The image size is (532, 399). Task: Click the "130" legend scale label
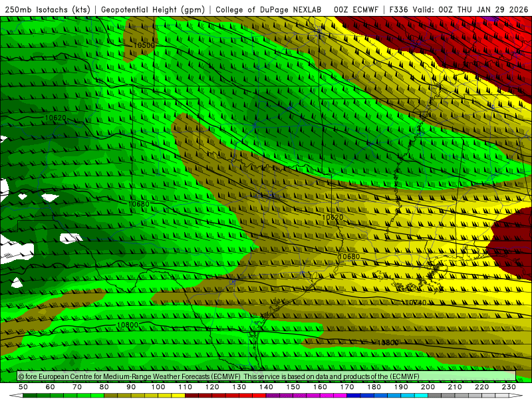239,387
